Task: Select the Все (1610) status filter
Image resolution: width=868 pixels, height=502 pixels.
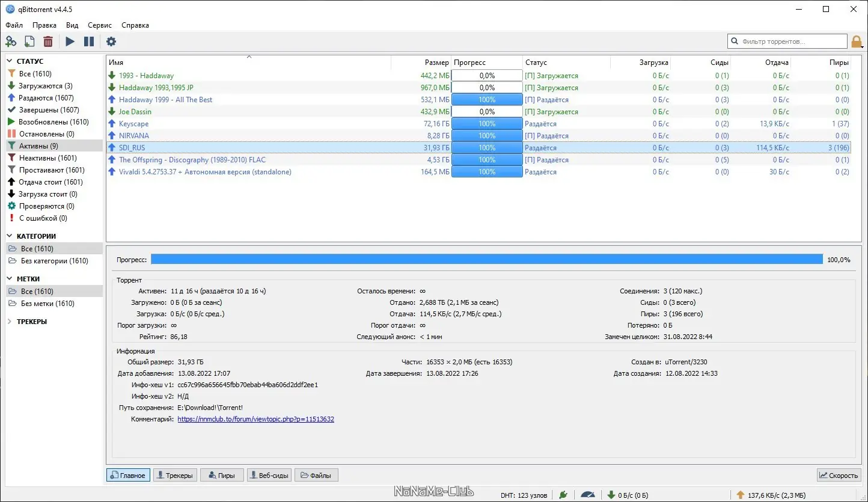Action: click(x=54, y=74)
